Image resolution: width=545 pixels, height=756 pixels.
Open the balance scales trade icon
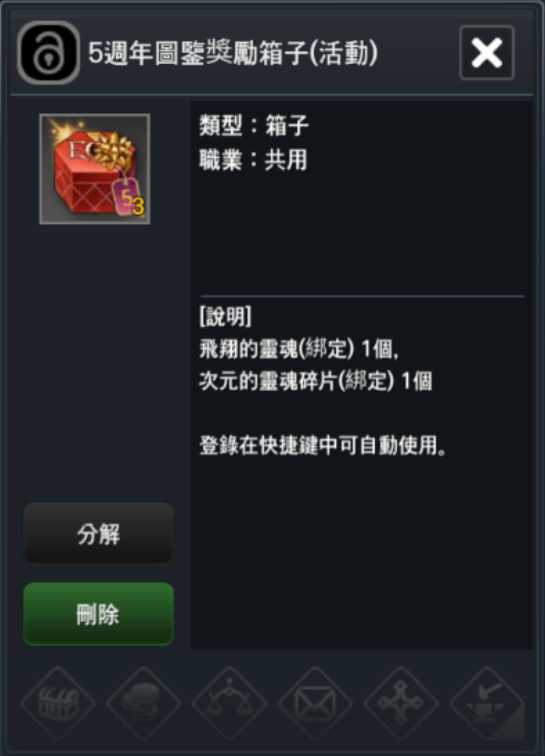point(230,703)
